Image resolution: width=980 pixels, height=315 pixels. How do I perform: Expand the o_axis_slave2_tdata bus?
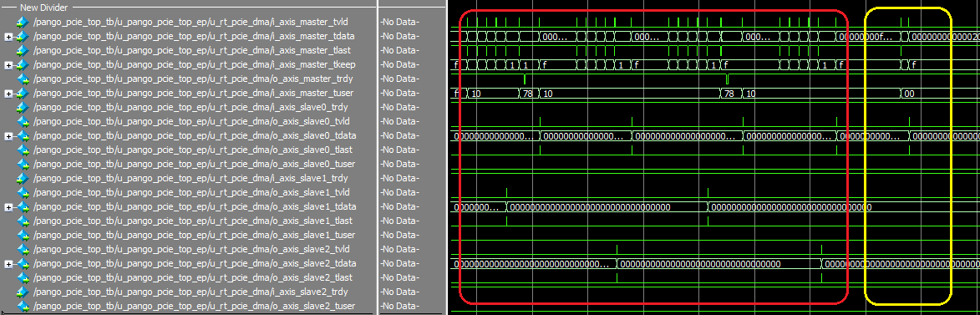tap(8, 264)
